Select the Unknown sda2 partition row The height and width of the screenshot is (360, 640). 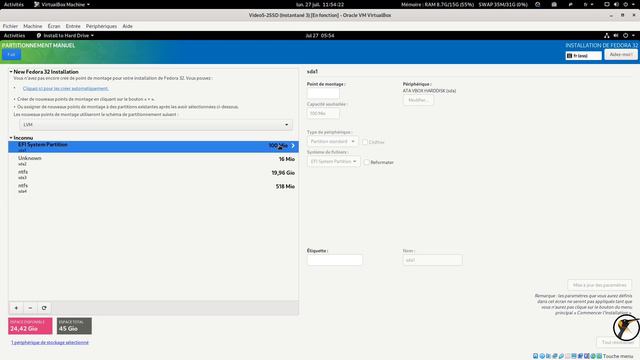click(x=153, y=160)
